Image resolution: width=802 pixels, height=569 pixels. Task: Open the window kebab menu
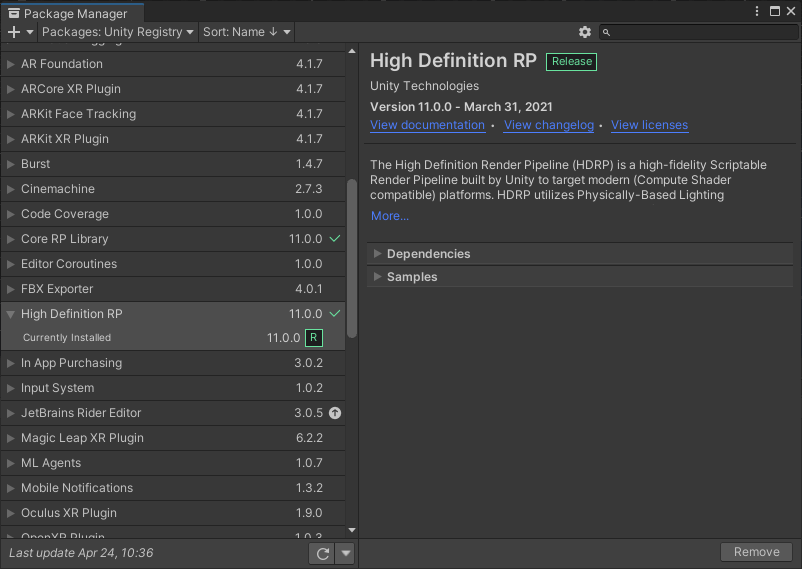tap(757, 11)
